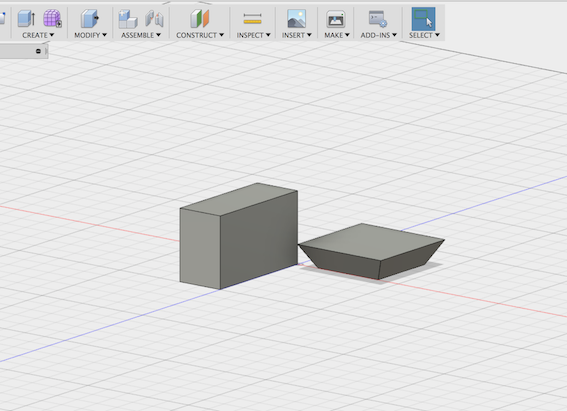Click the Offset Plane construct icon
567x411 pixels.
(200, 18)
